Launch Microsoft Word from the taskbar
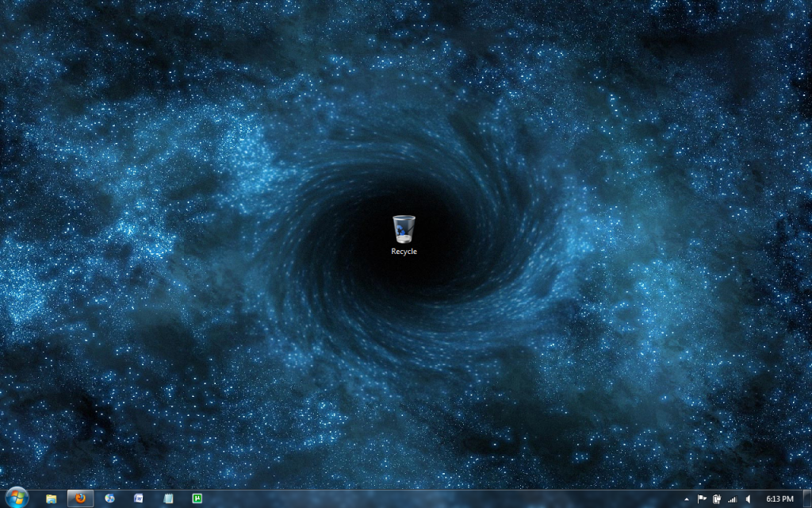 (x=138, y=498)
